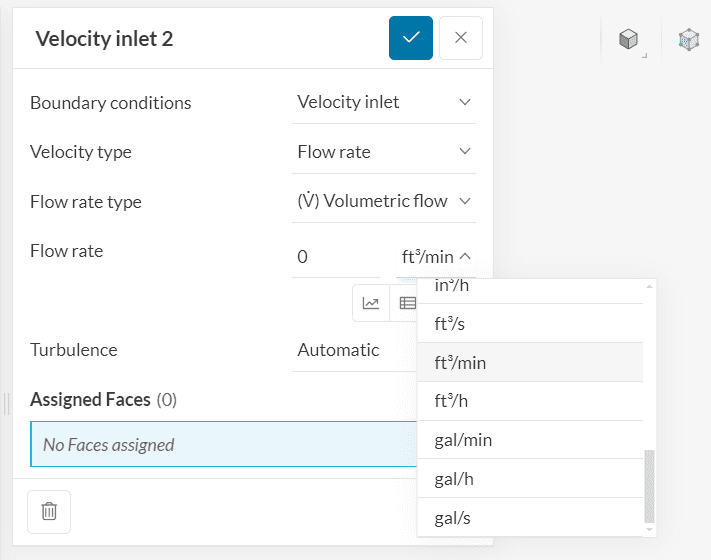Click the Flow rate value input field
The height and width of the screenshot is (560, 711).
pos(335,257)
